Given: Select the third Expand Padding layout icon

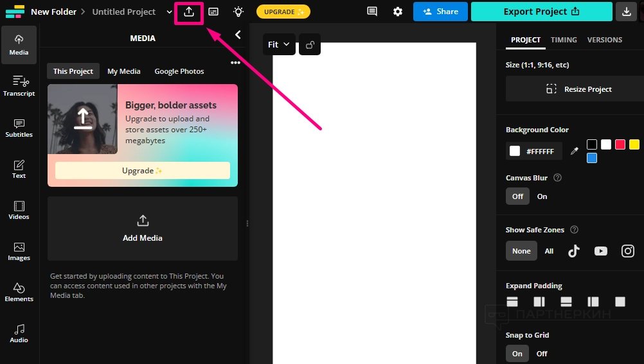Looking at the screenshot, I should [x=566, y=302].
